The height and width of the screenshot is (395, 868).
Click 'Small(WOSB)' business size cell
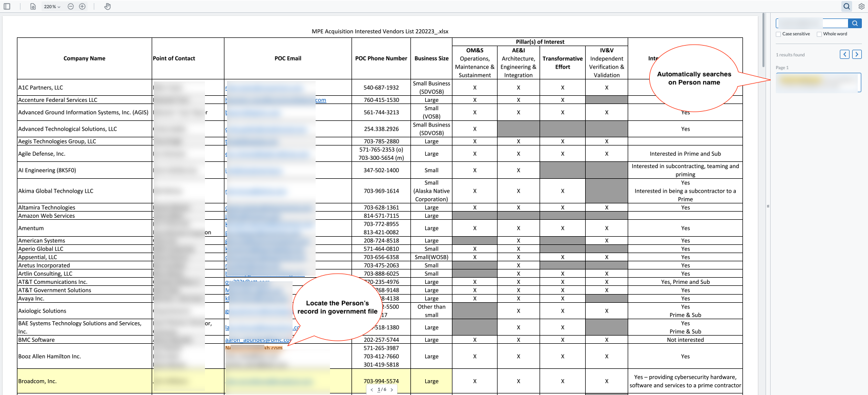click(x=431, y=257)
